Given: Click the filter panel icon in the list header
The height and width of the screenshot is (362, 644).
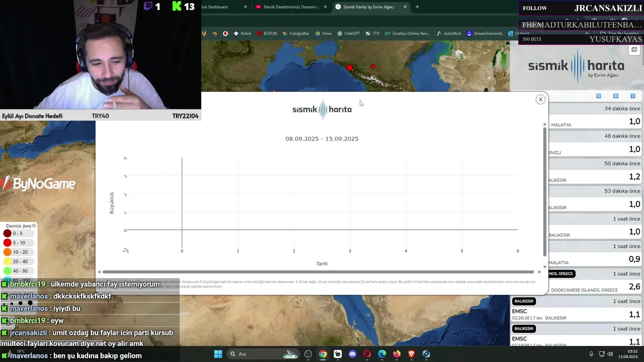Looking at the screenshot, I should 633,96.
